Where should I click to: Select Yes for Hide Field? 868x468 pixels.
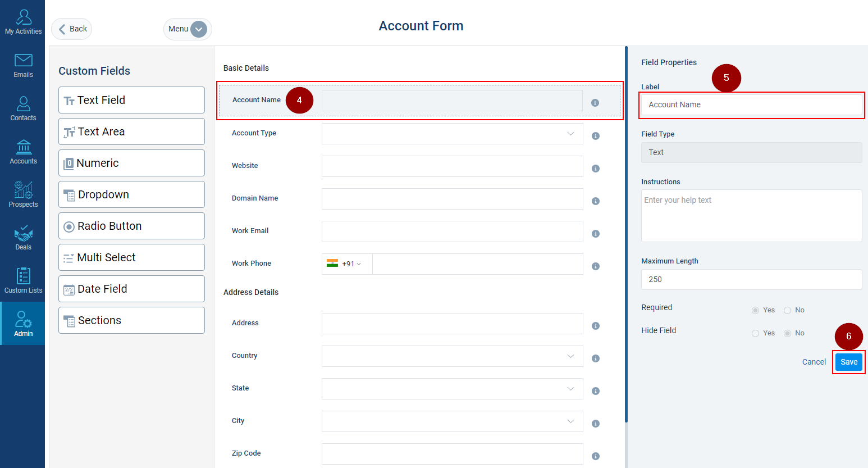756,333
